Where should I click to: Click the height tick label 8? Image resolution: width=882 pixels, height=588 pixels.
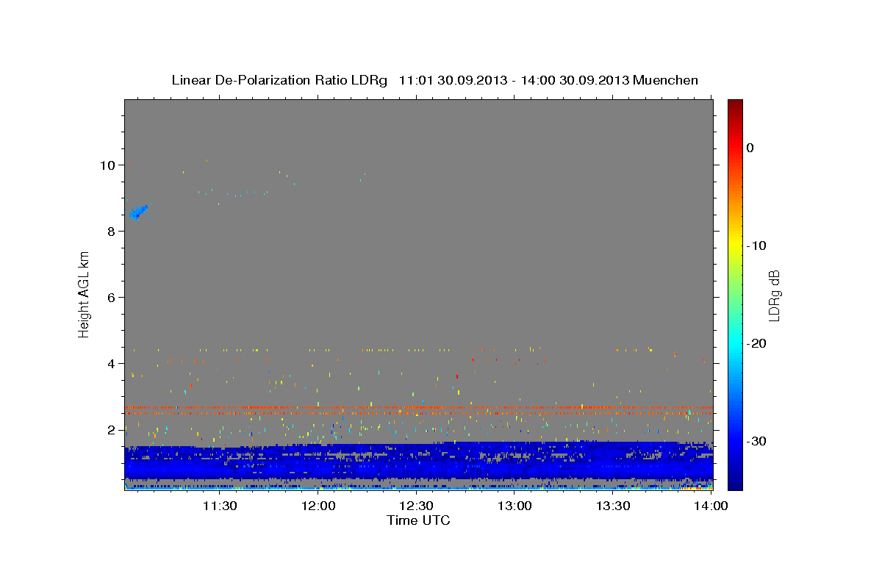pyautogui.click(x=112, y=232)
